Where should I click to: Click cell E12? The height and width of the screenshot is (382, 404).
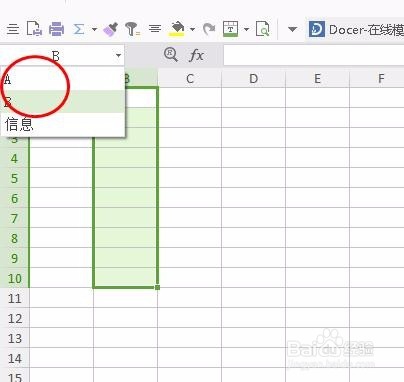point(317,318)
